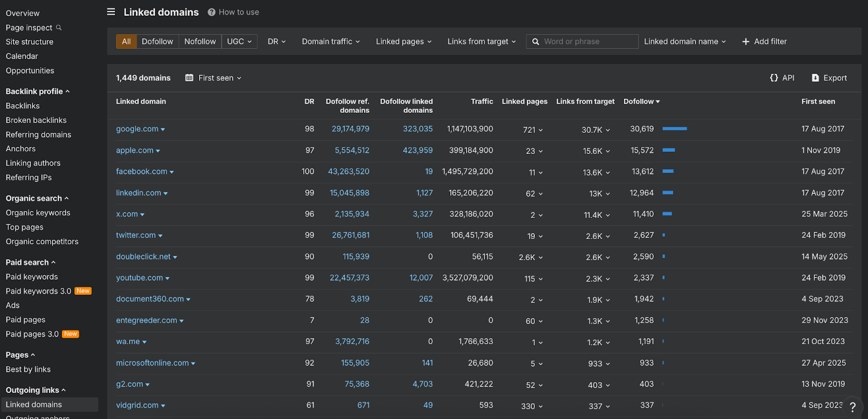868x419 pixels.
Task: Sort by the Traffic column header
Action: (482, 101)
